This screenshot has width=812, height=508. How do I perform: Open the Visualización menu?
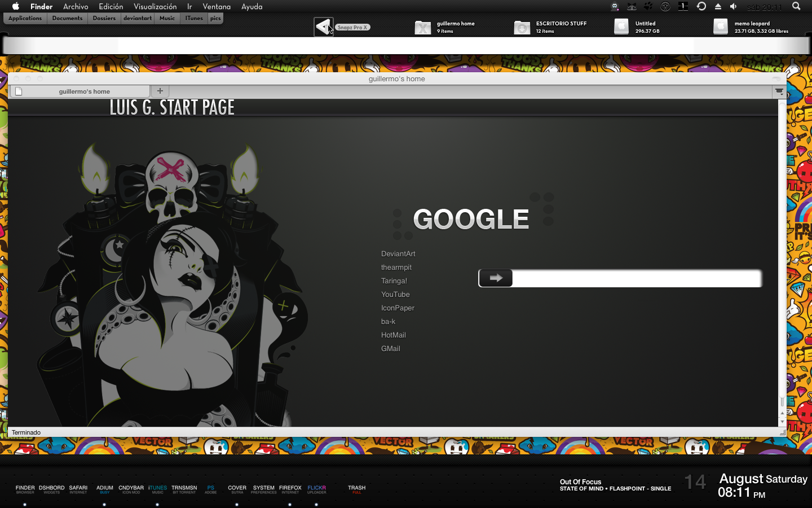coord(155,6)
